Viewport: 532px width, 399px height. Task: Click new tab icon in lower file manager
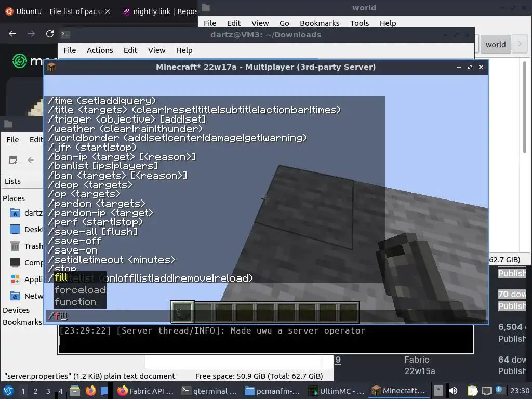click(13, 160)
